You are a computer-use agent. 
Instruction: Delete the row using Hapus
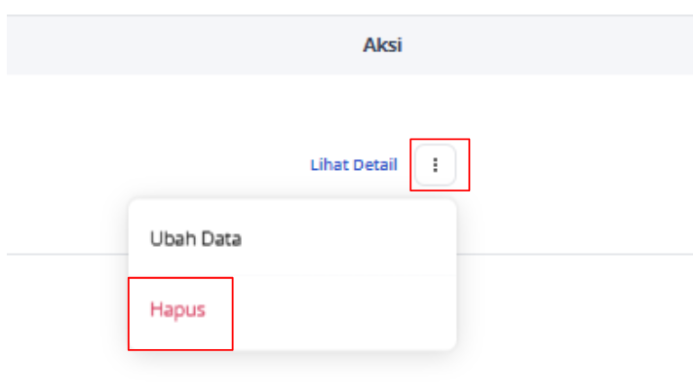coord(292,310)
